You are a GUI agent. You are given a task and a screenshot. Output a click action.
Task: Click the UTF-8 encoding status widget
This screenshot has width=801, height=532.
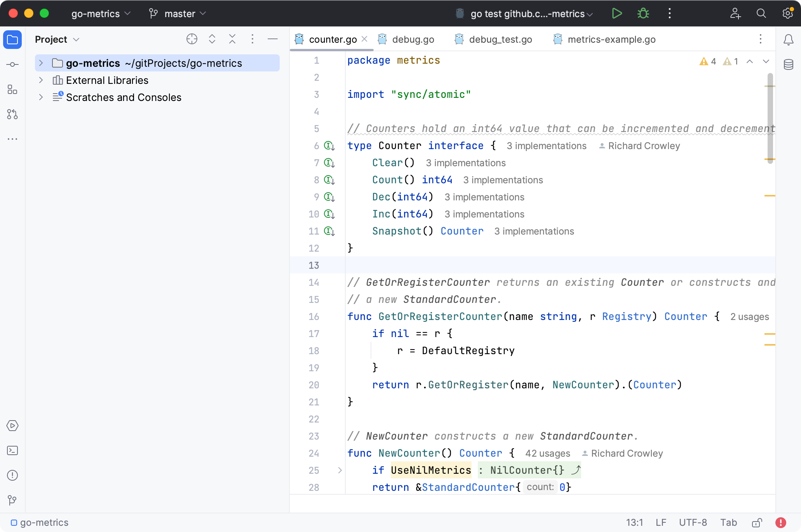coord(693,523)
